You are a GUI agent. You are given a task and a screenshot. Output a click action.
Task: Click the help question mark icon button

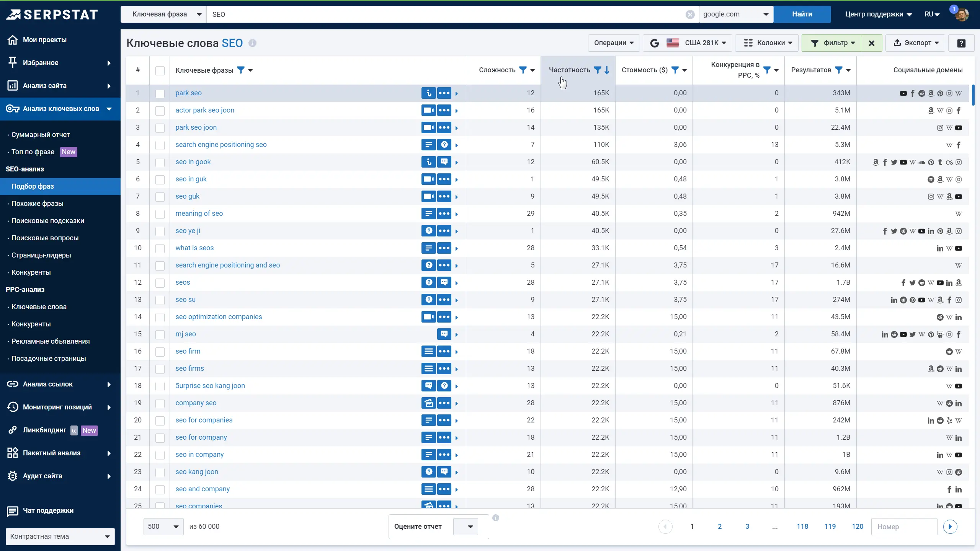tap(961, 43)
